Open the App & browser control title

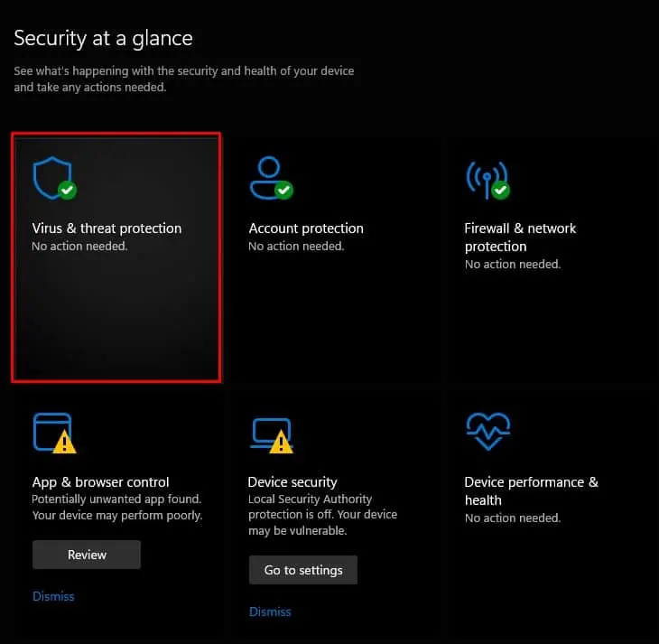point(100,482)
